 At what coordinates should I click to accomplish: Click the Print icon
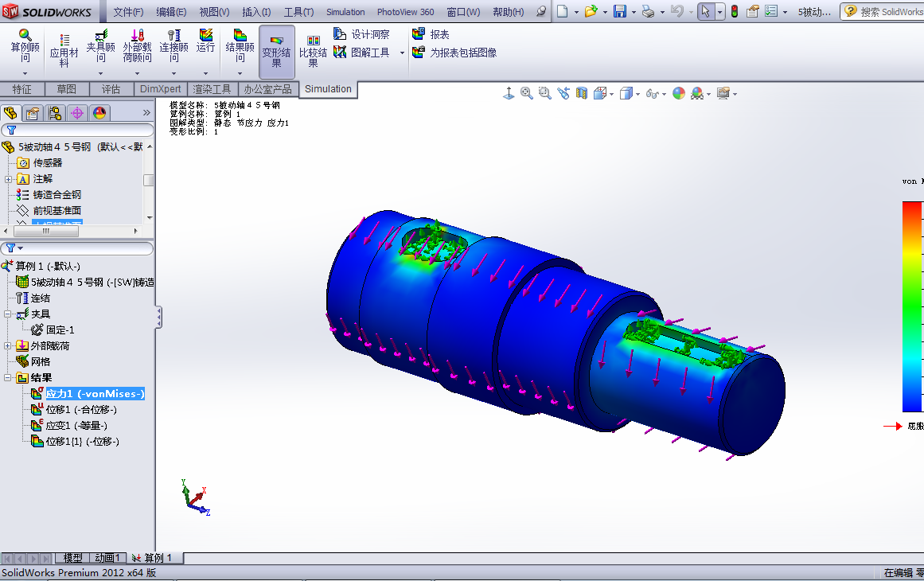[648, 11]
